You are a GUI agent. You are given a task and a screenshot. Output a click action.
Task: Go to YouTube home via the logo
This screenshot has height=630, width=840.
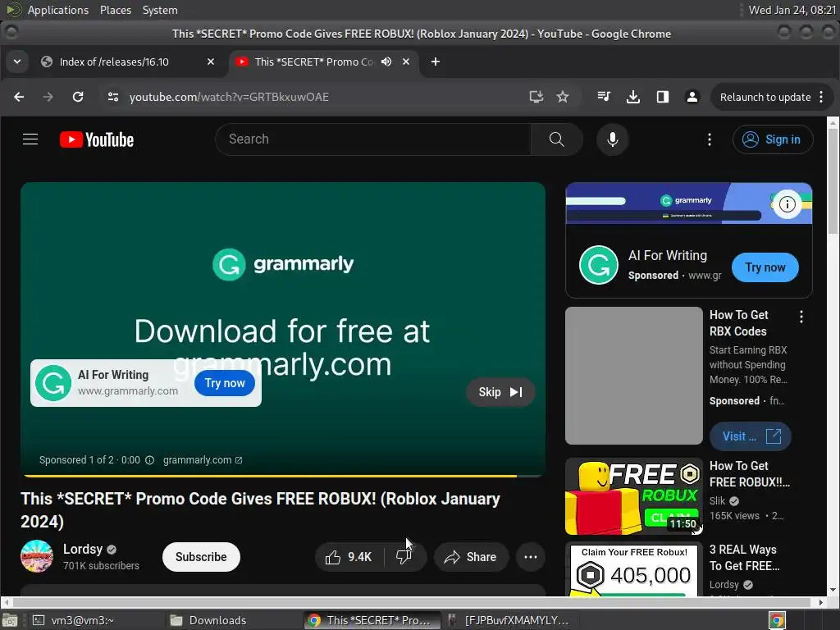coord(97,139)
